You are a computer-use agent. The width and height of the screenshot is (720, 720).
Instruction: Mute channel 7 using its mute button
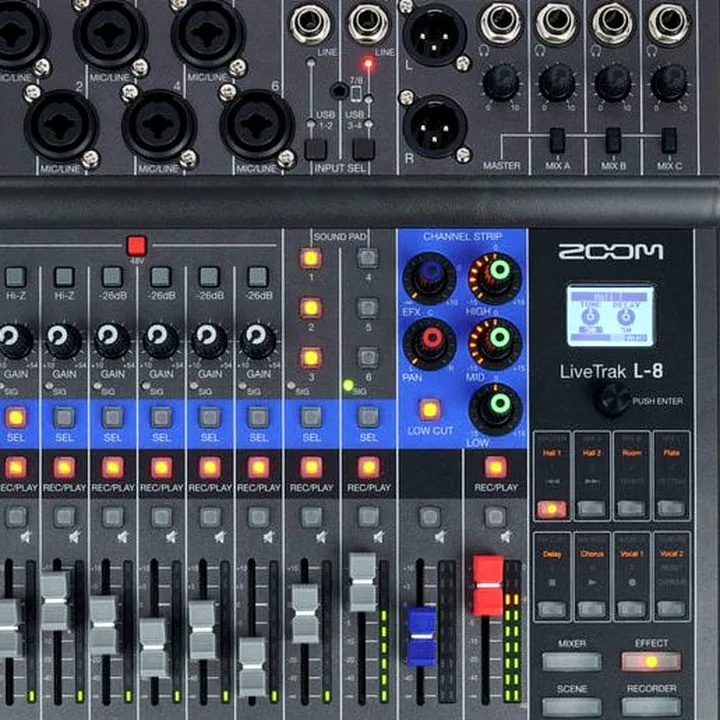pyautogui.click(x=311, y=517)
